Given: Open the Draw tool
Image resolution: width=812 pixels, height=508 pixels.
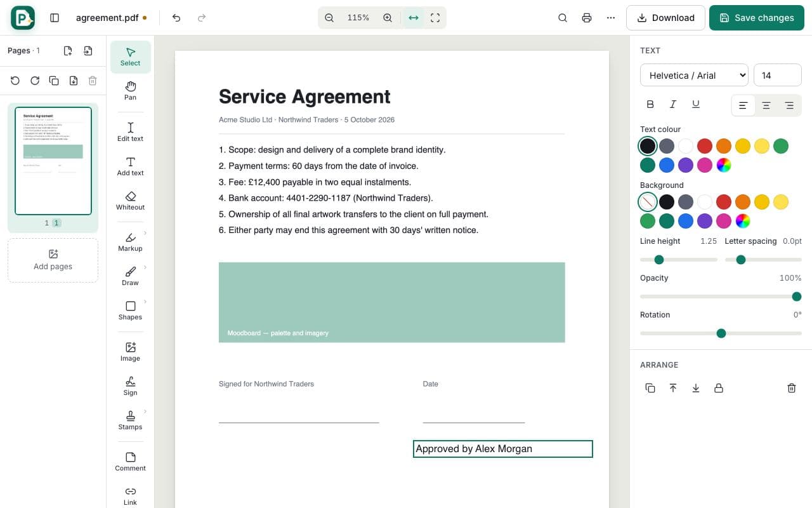Looking at the screenshot, I should [x=130, y=276].
